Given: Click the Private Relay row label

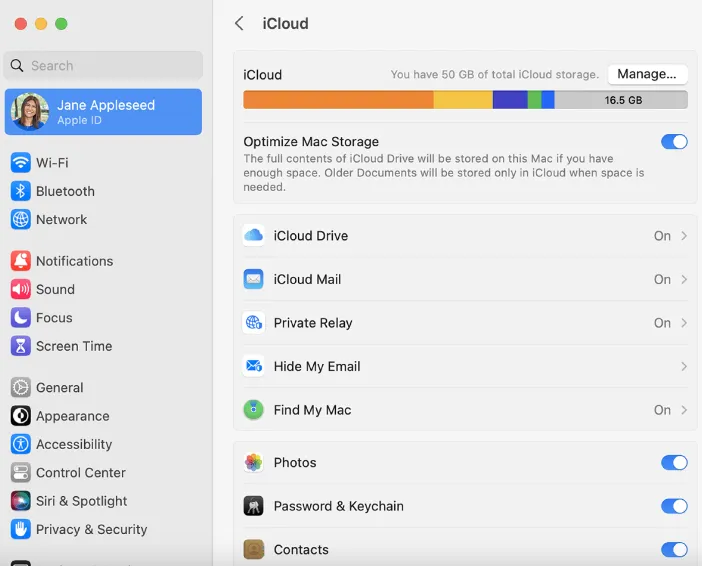Looking at the screenshot, I should tap(313, 323).
